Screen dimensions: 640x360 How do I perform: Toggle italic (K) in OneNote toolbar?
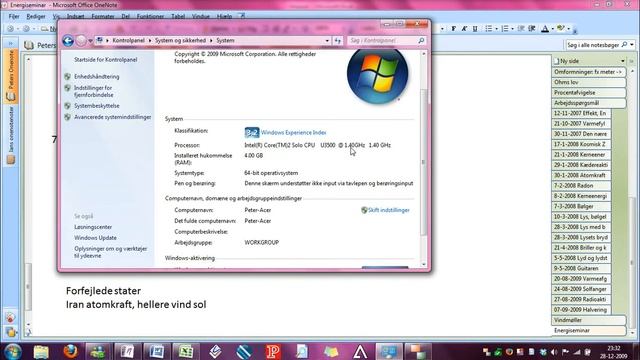(x=464, y=29)
